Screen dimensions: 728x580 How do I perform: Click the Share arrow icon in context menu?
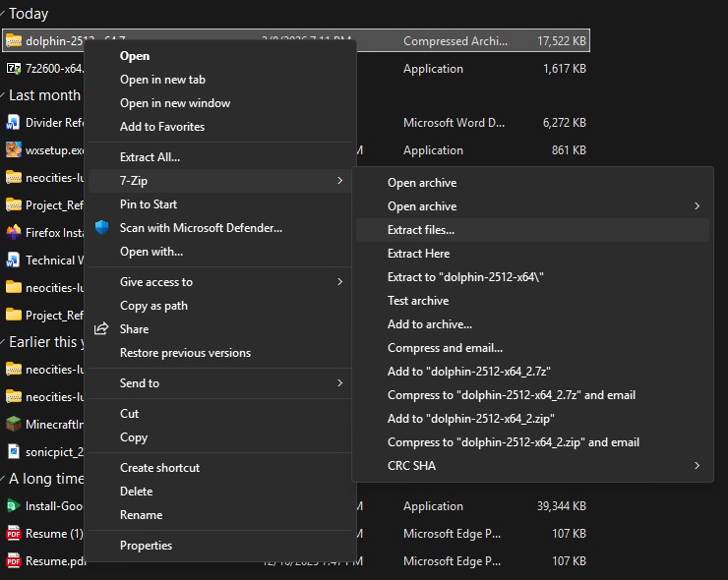pos(101,329)
